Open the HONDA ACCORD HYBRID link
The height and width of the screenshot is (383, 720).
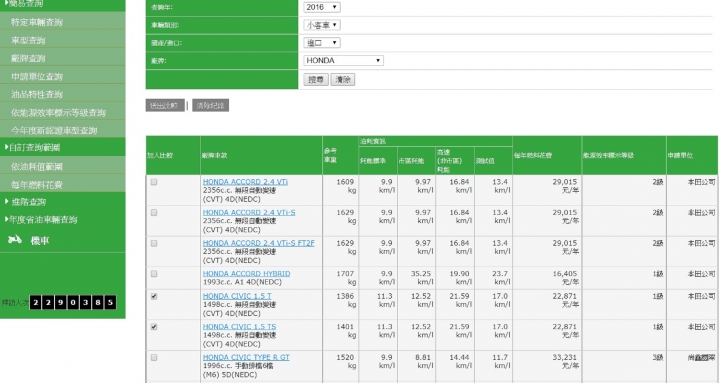click(x=246, y=274)
